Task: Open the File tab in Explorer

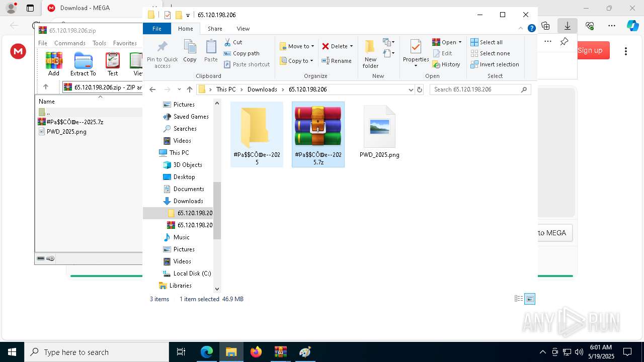Action: click(x=157, y=29)
